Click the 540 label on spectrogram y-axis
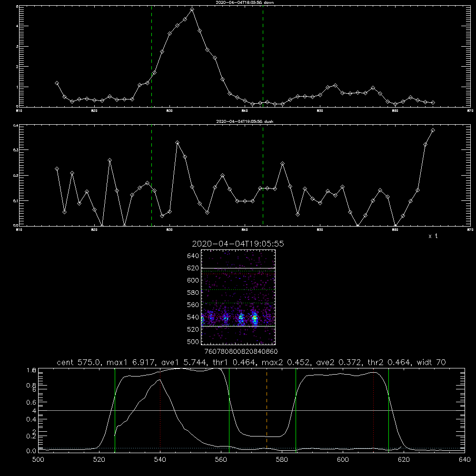 [193, 317]
